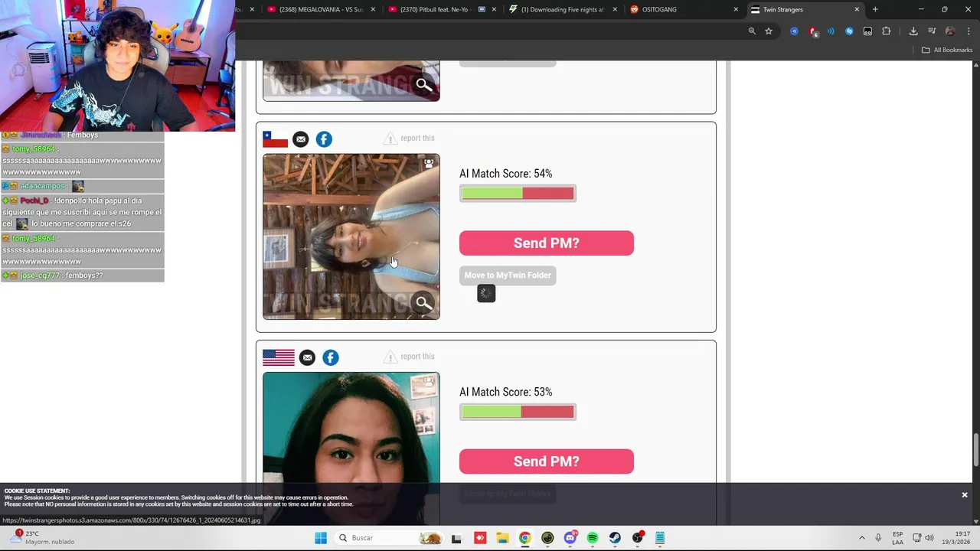980x551 pixels.
Task: Close the MEGALOVANIA tab
Action: point(373,9)
